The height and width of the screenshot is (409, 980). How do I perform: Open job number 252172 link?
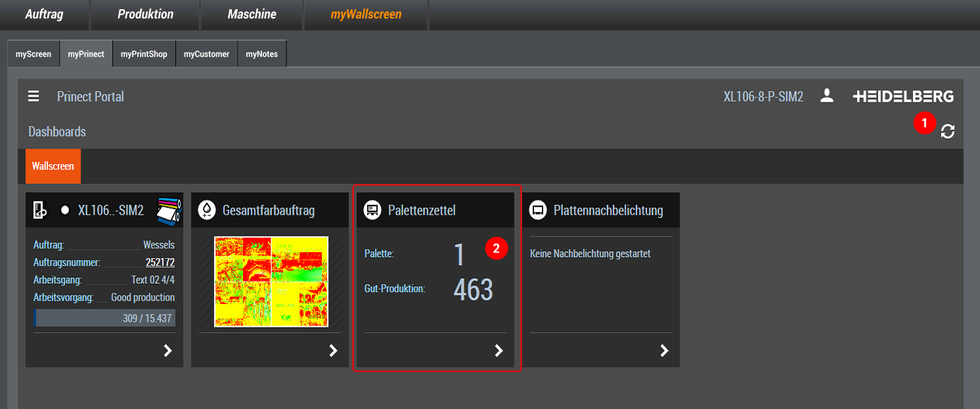pos(160,263)
